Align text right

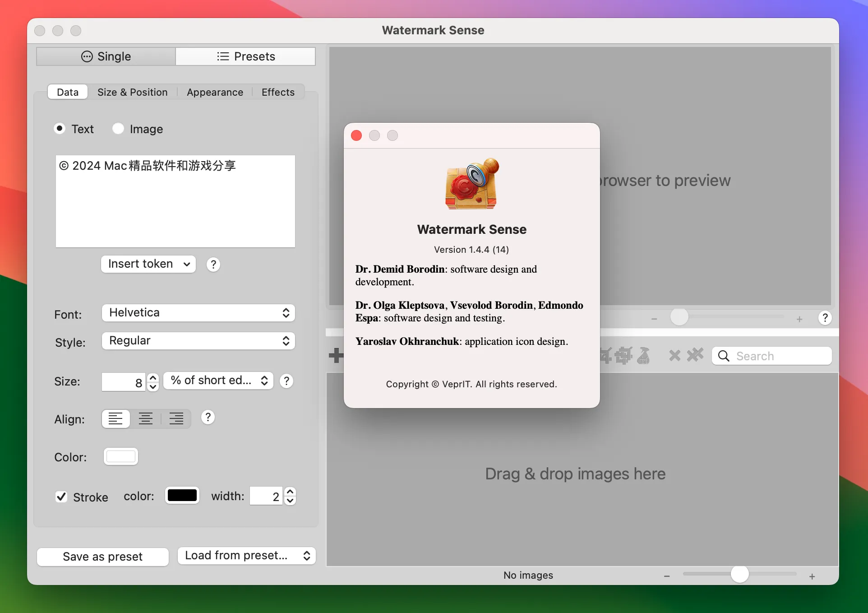pyautogui.click(x=176, y=419)
